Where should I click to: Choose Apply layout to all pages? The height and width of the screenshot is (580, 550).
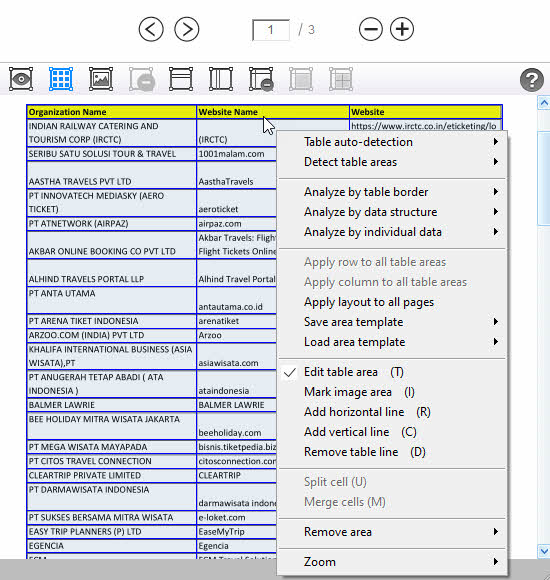[392, 302]
